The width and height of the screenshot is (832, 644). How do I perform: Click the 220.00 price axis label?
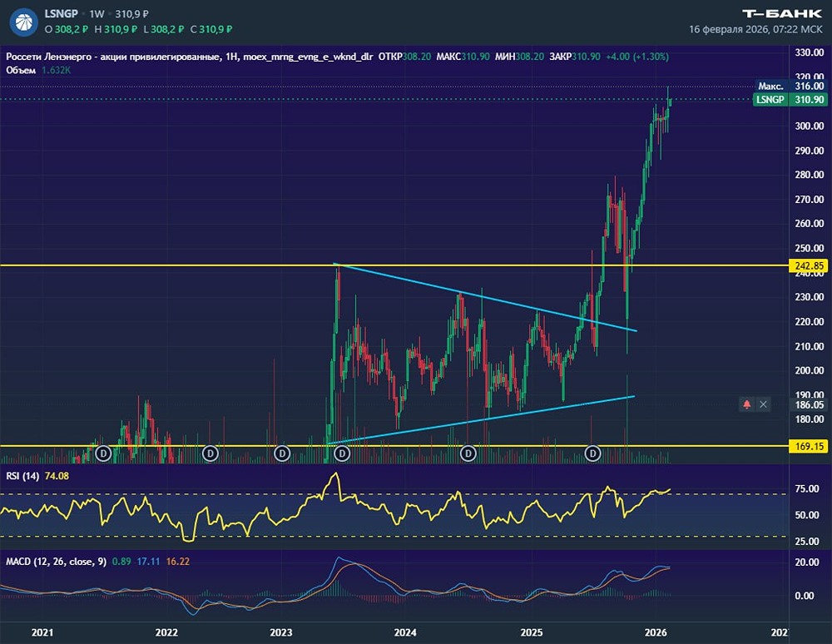[810, 322]
